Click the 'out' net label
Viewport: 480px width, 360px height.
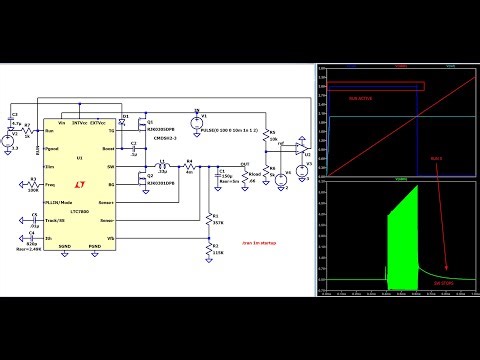point(245,164)
